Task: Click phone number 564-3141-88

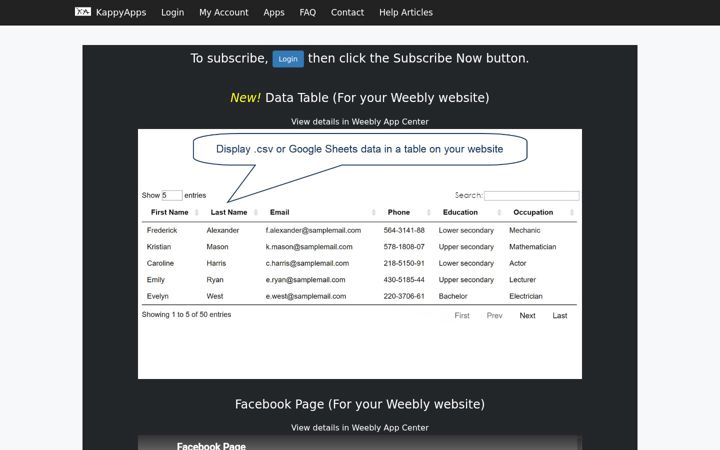Action: point(404,230)
